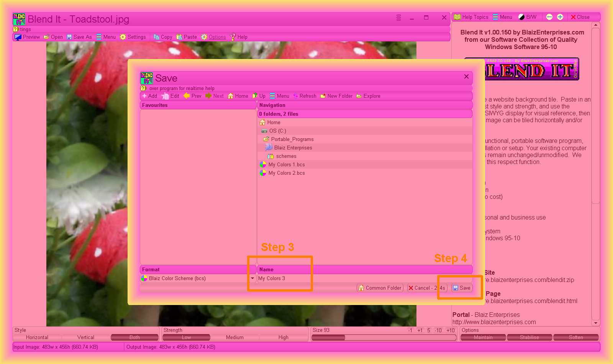Click plus zoom icon in help panel

560,17
